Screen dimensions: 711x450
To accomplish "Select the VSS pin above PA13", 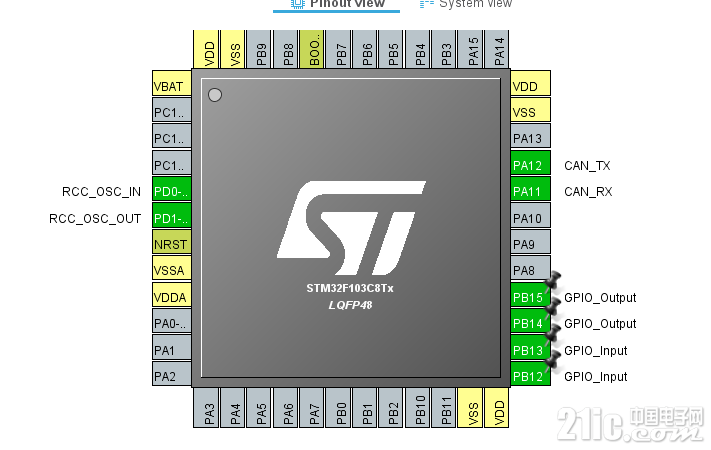I will [x=531, y=110].
